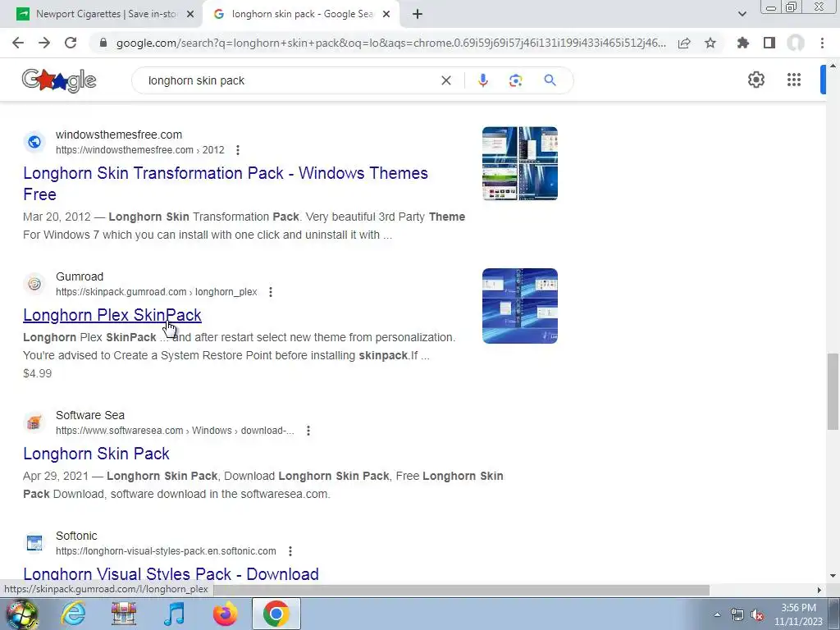Click the lock icon in address bar

pos(103,43)
